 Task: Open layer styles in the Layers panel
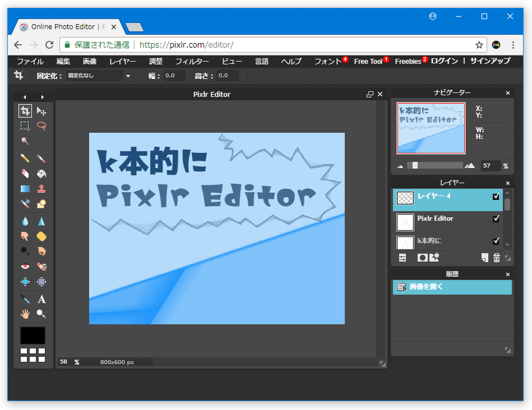(x=434, y=258)
